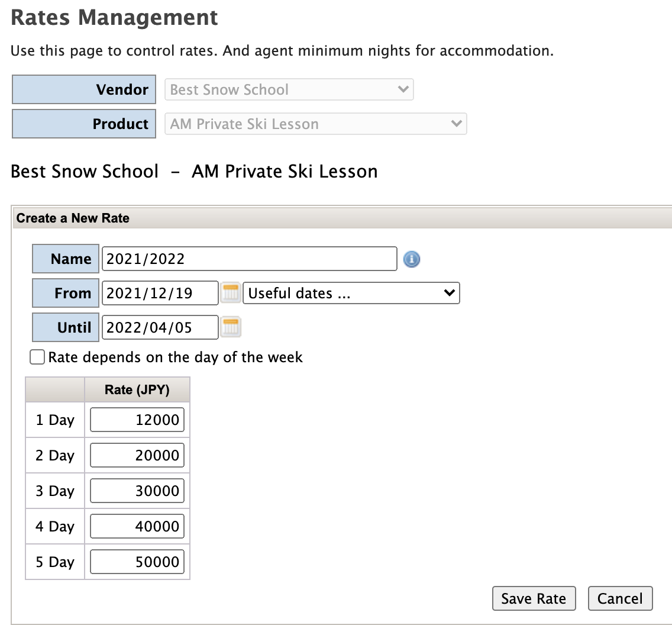Click the info icon beside Name field
Image resolution: width=672 pixels, height=625 pixels.
(411, 259)
